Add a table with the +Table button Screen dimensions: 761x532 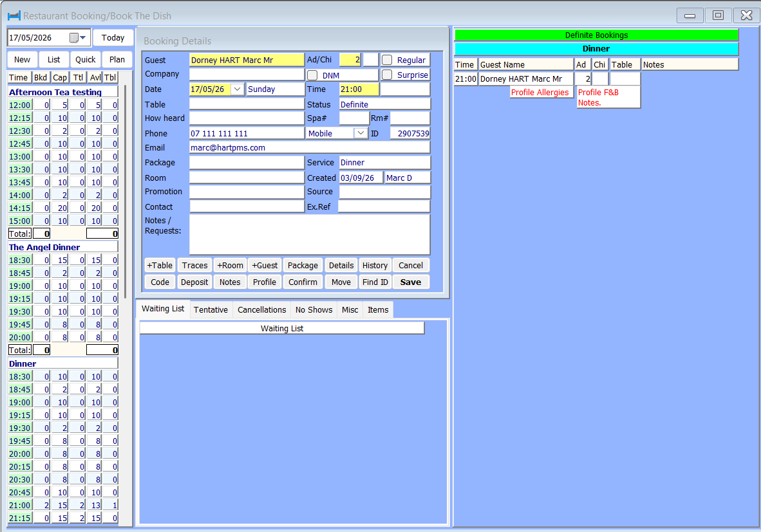(160, 266)
